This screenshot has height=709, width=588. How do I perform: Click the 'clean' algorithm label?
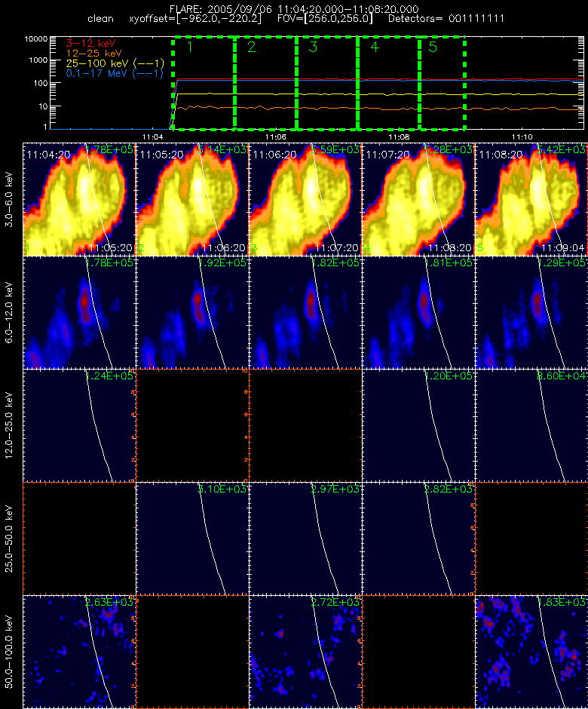100,19
